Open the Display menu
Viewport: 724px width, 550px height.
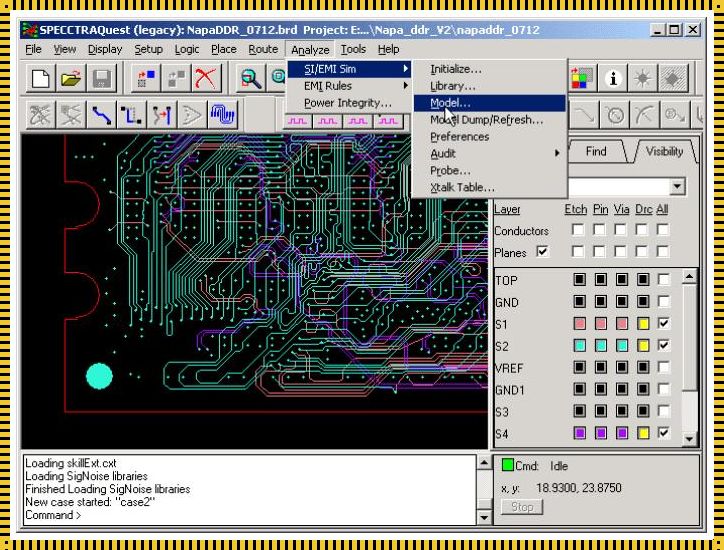click(105, 49)
